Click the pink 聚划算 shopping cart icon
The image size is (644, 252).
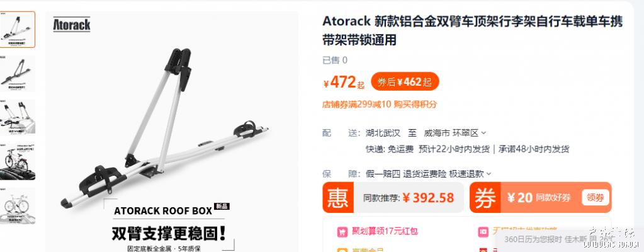coord(342,232)
